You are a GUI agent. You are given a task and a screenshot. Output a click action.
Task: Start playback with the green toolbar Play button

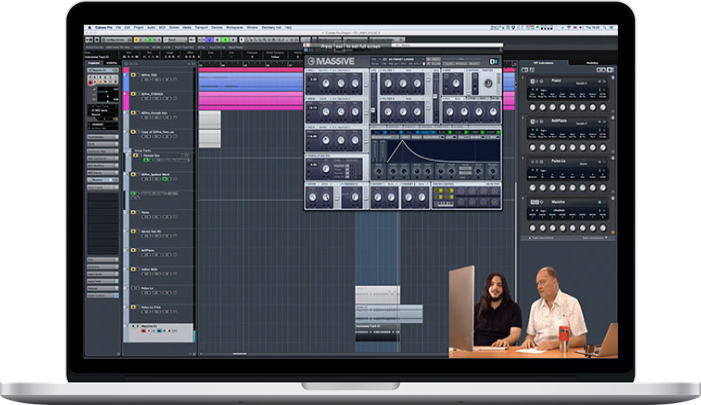tap(225, 40)
